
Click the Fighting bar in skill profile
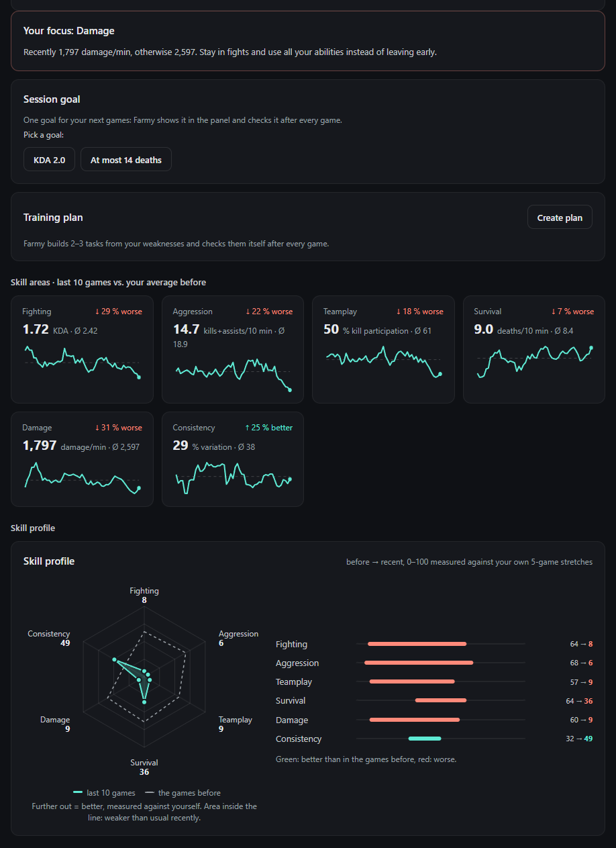pyautogui.click(x=417, y=644)
